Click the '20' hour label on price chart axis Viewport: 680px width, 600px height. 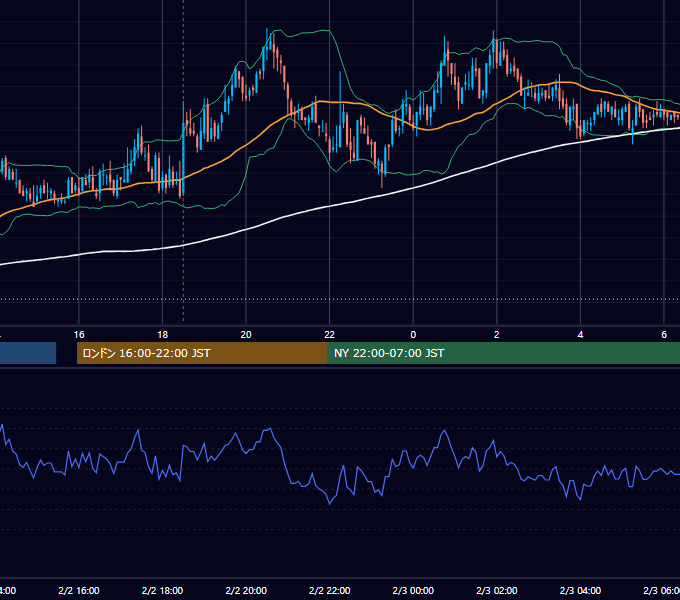(x=246, y=335)
